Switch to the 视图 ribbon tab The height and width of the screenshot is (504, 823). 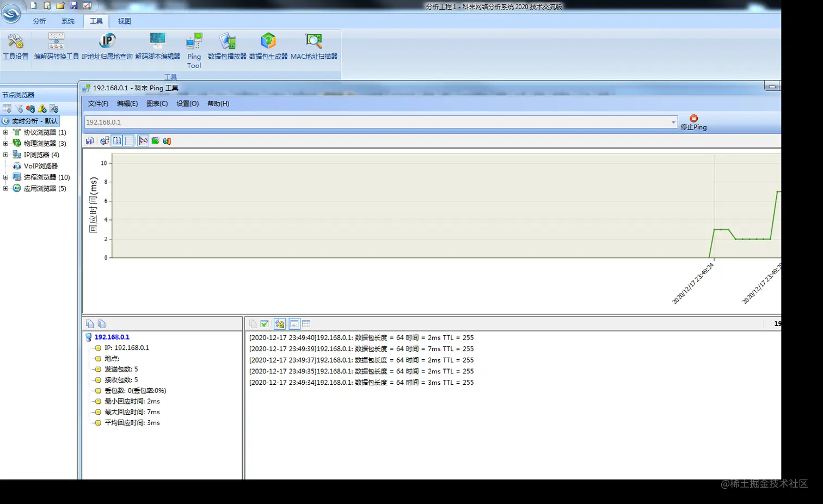point(124,21)
